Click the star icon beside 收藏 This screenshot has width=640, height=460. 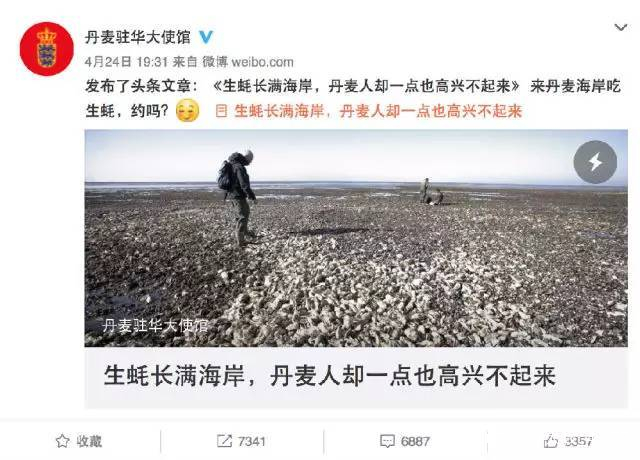pyautogui.click(x=62, y=441)
